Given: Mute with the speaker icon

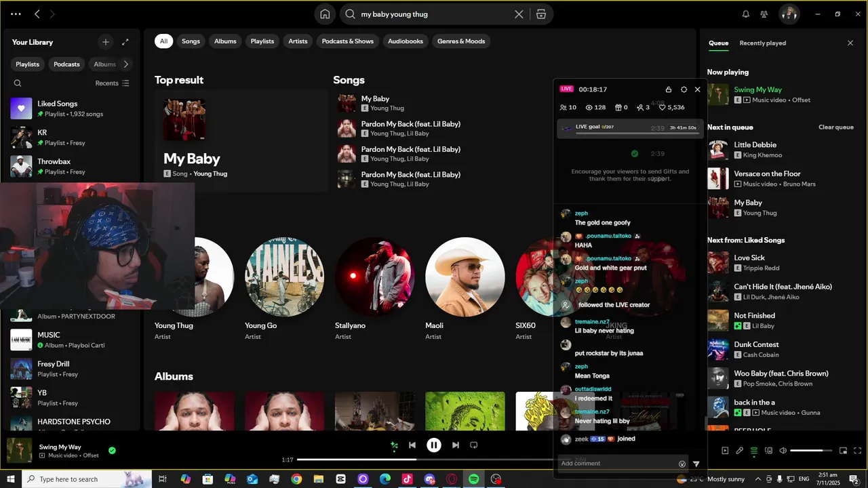Looking at the screenshot, I should (783, 451).
